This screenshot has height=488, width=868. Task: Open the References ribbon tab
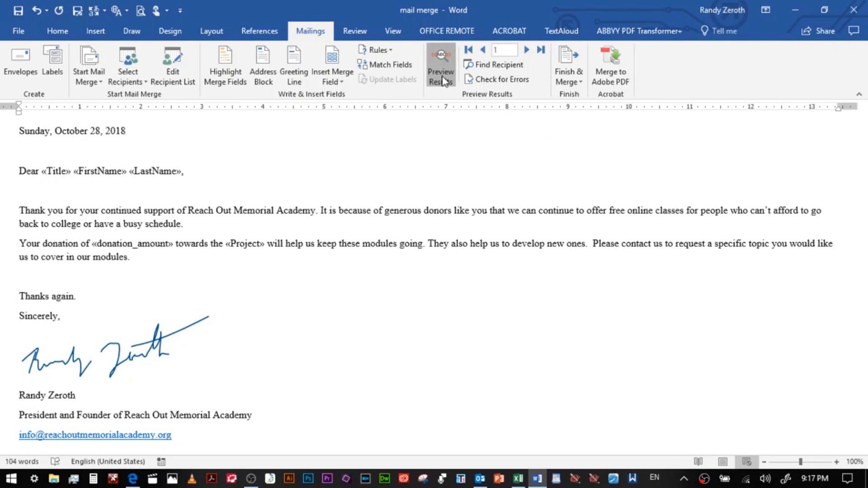(259, 31)
